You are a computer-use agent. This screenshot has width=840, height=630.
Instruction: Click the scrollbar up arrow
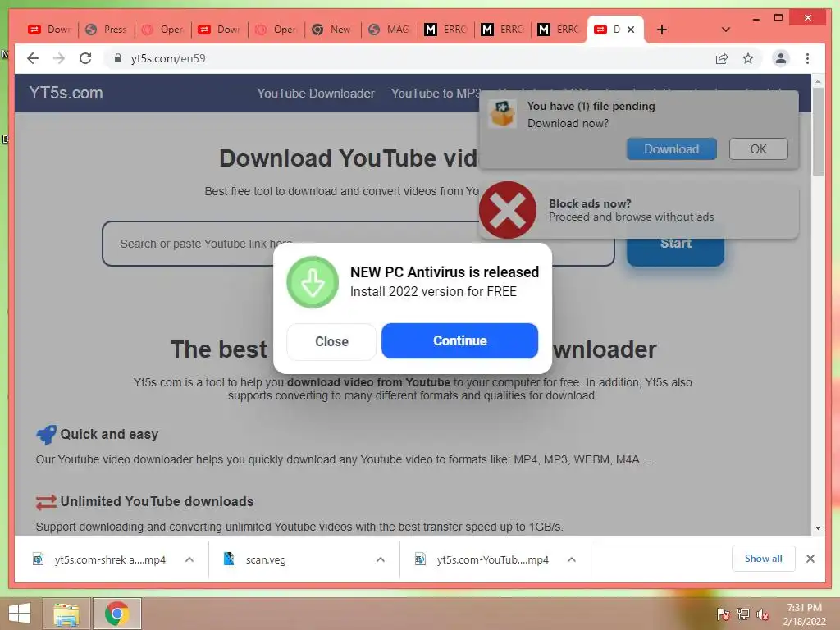(818, 81)
